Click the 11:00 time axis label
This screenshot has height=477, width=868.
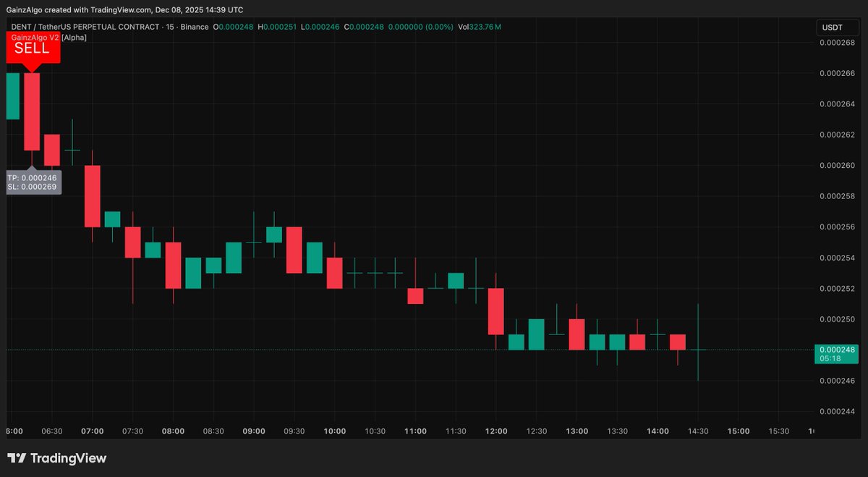[x=415, y=431]
